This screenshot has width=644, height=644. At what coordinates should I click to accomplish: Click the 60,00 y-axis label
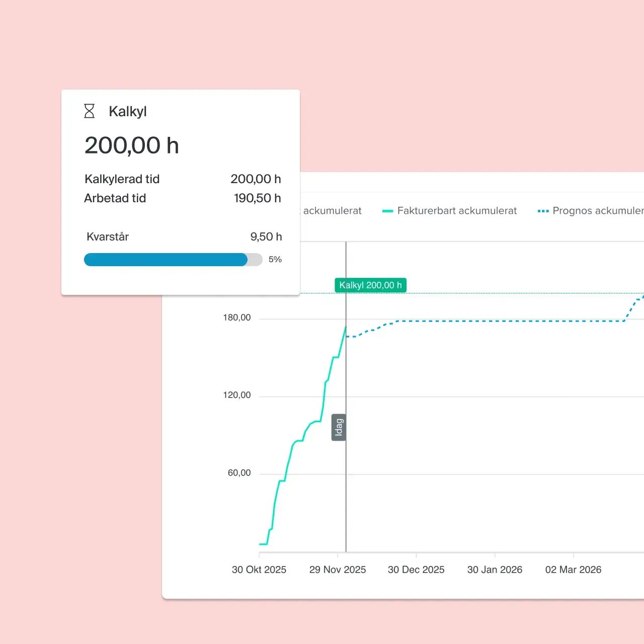pos(239,473)
